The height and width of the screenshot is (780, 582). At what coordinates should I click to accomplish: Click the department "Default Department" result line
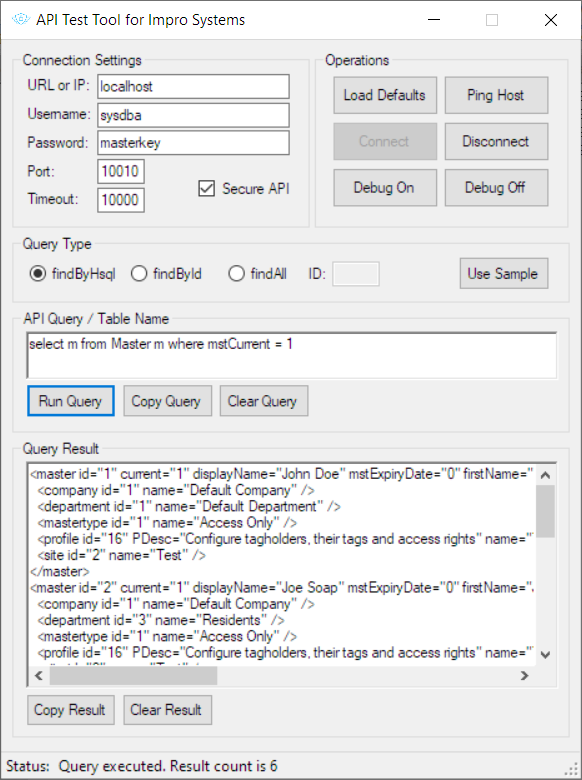tap(189, 506)
